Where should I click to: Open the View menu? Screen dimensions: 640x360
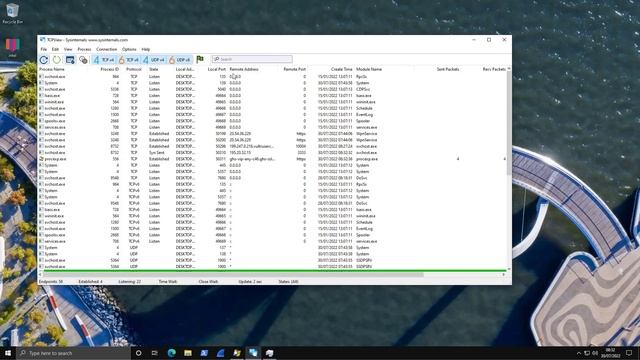pos(68,49)
